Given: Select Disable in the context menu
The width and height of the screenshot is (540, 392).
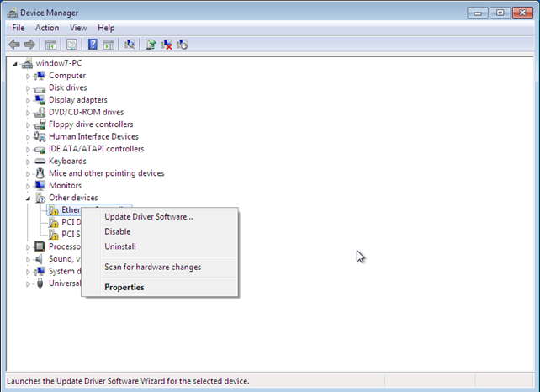Looking at the screenshot, I should 118,231.
